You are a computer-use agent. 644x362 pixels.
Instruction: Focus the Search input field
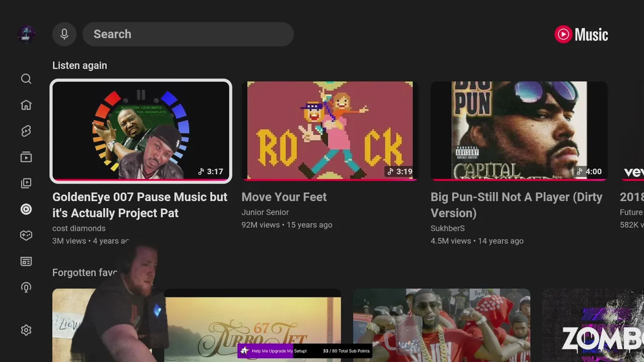click(x=188, y=34)
